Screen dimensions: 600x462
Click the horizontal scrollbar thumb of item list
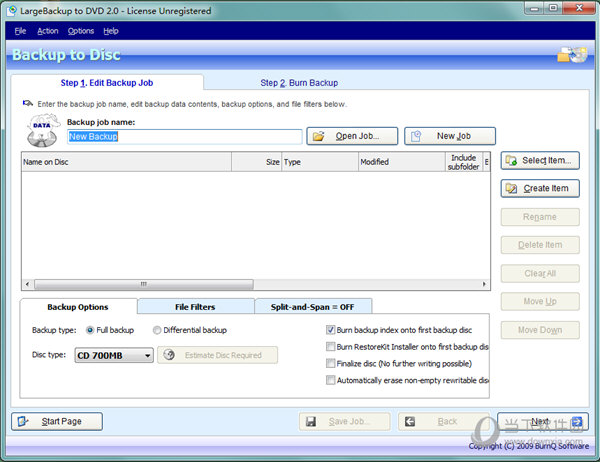(144, 284)
